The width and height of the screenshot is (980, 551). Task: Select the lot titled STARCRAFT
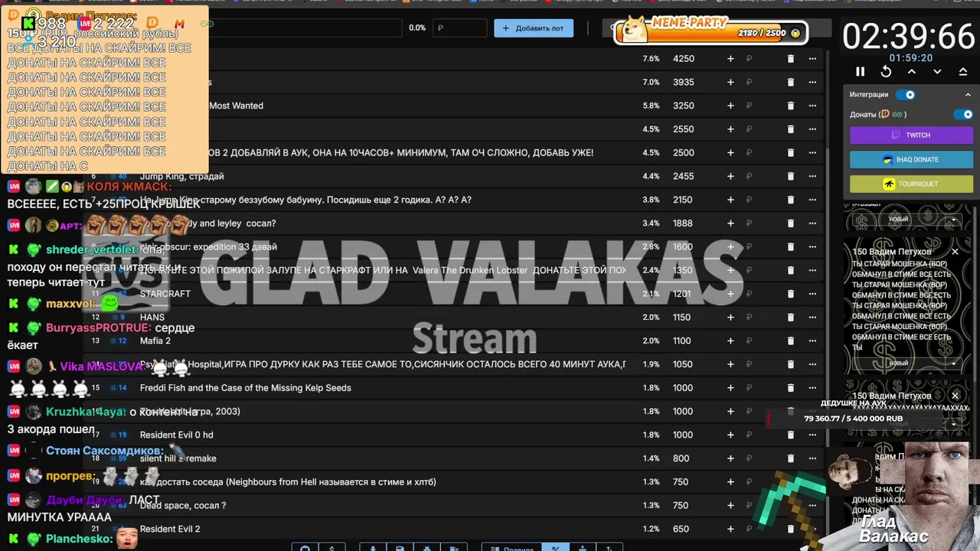165,294
